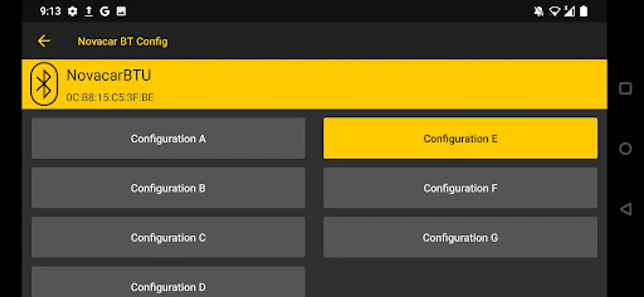
Task: Tap the upload arrow status icon
Action: (89, 12)
